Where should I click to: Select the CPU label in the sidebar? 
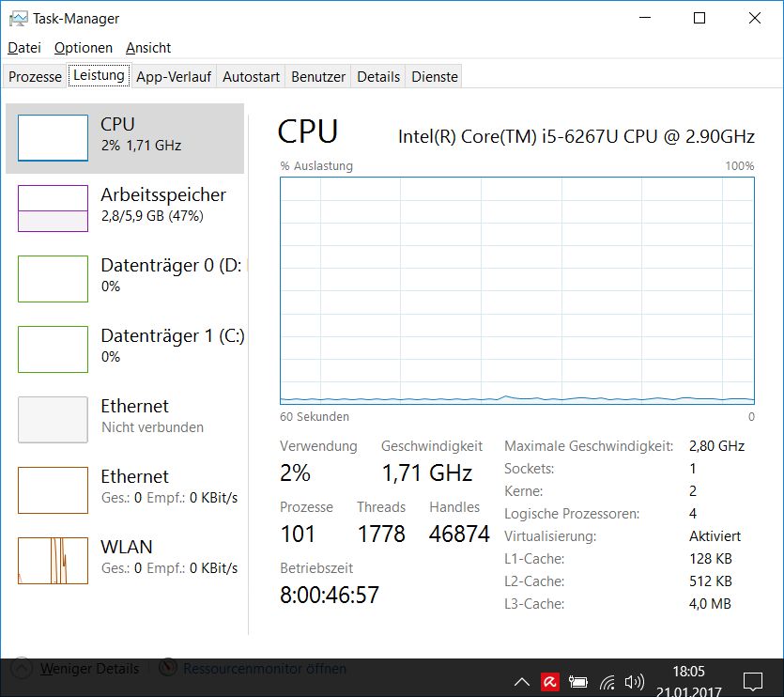point(117,124)
